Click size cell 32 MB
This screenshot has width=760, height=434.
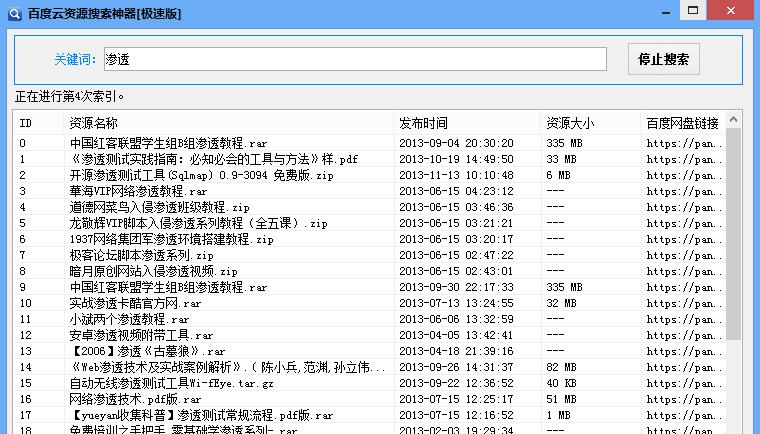pos(561,303)
